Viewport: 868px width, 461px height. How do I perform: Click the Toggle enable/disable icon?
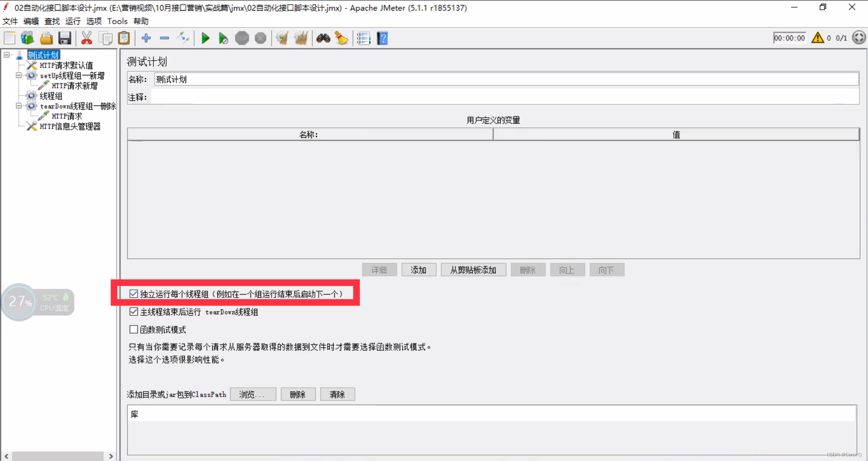tap(183, 38)
